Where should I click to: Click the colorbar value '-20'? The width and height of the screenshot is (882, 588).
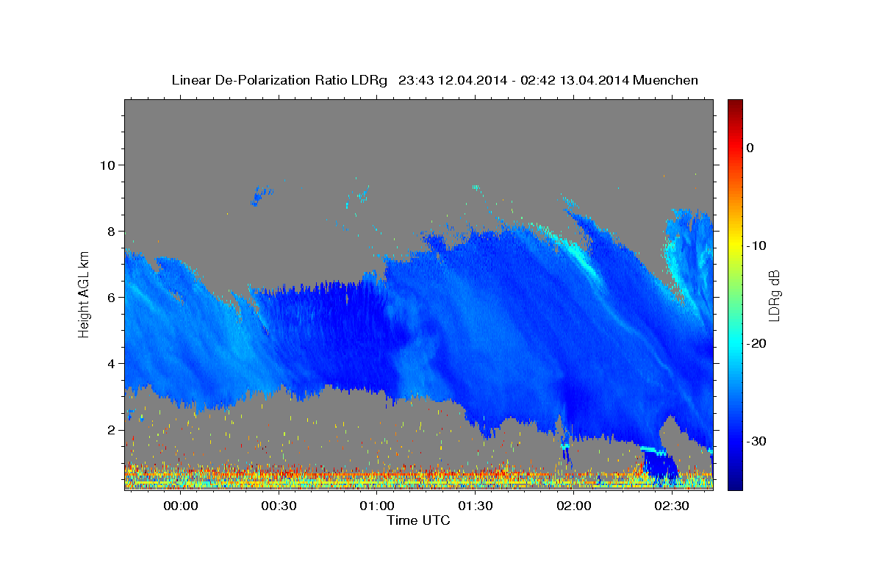756,343
